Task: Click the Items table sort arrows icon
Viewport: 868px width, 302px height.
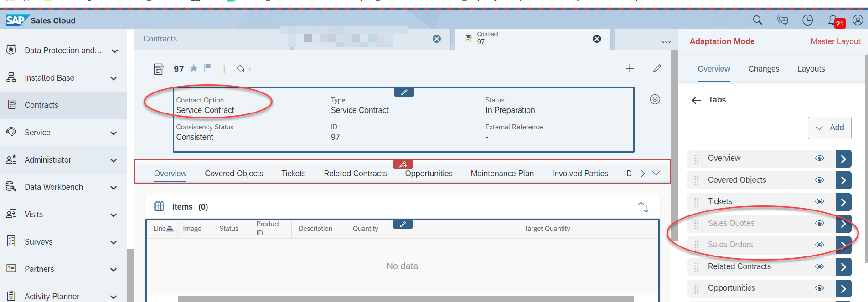Action: tap(643, 207)
